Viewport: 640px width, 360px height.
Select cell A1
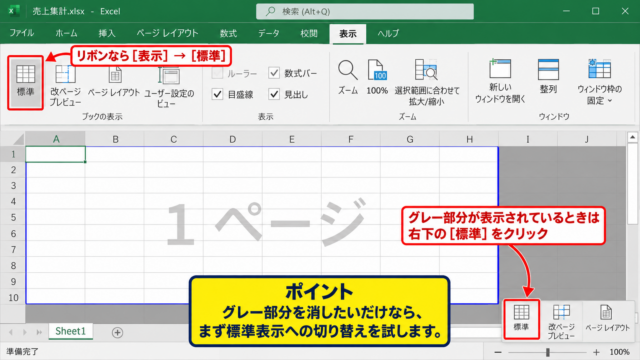click(x=56, y=154)
